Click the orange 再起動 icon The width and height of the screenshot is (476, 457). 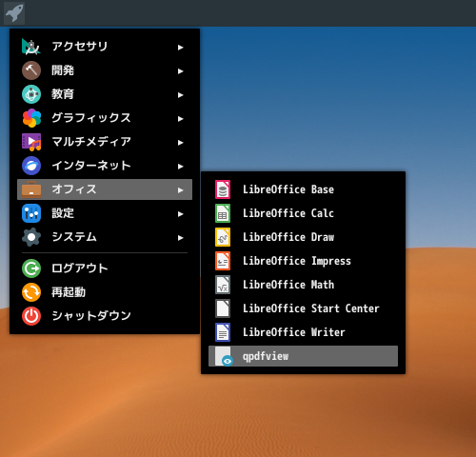click(31, 292)
